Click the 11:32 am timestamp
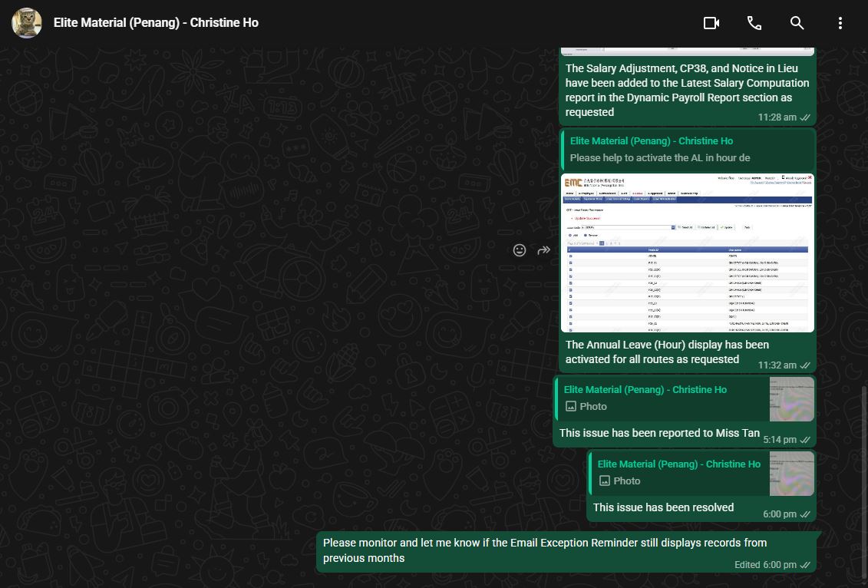The width and height of the screenshot is (868, 588). tap(777, 365)
